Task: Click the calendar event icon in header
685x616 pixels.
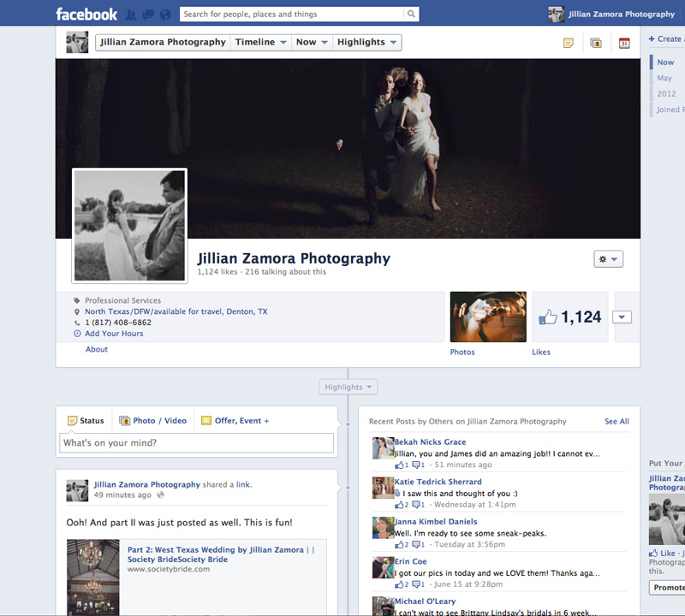Action: tap(624, 43)
